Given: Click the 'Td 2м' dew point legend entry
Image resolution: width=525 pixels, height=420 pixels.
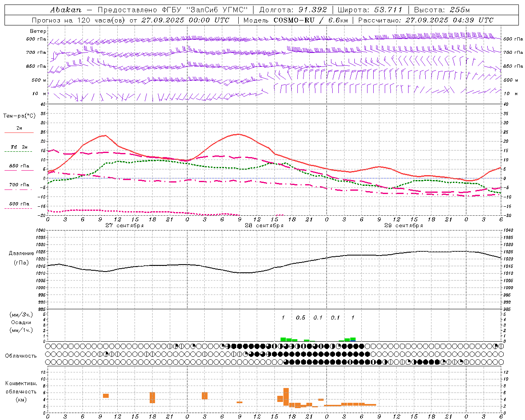Looking at the screenshot, I should 19,147.
